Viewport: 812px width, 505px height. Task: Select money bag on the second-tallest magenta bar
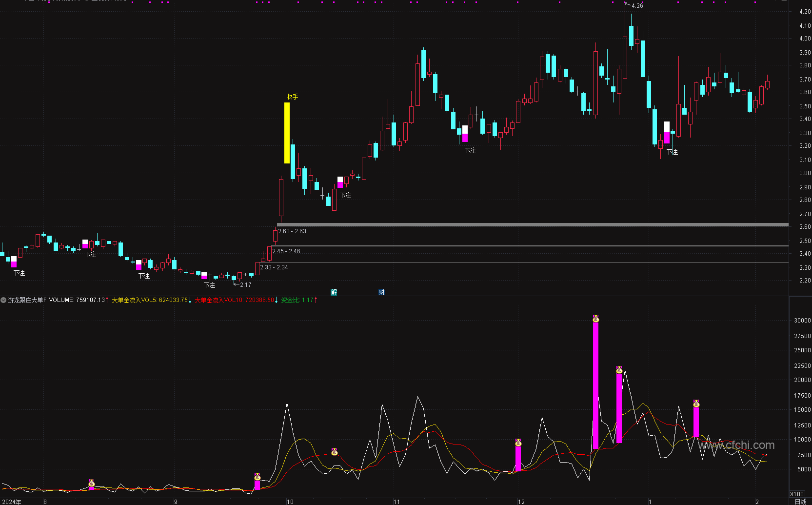(x=619, y=370)
